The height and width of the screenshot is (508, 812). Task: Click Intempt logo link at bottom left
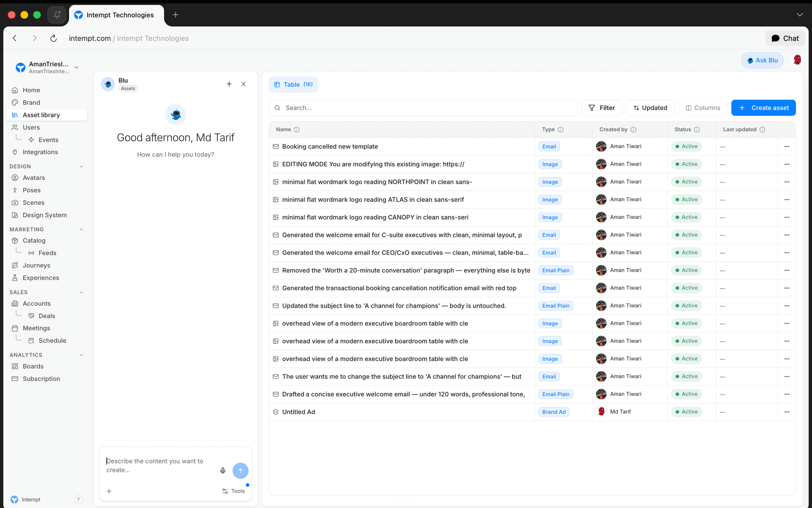[25, 500]
